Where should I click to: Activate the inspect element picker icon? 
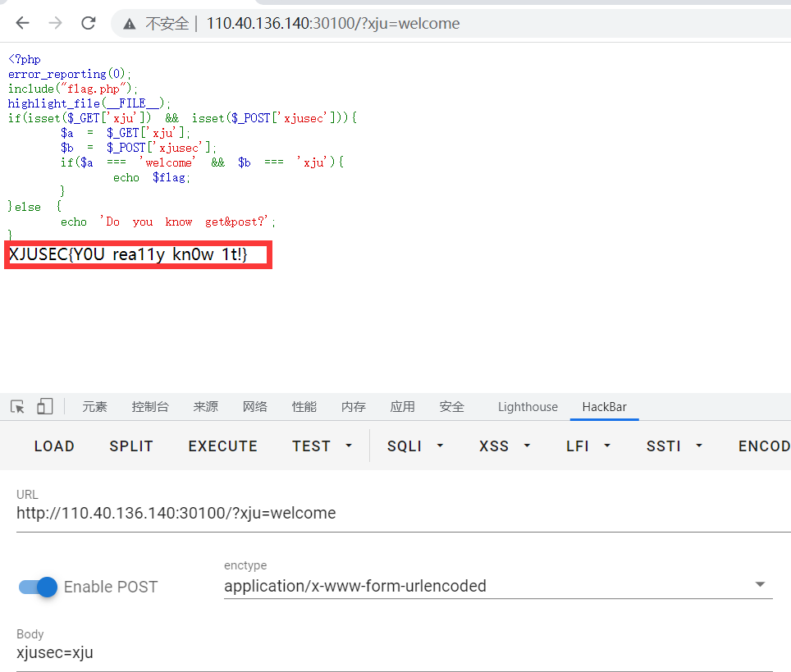17,407
